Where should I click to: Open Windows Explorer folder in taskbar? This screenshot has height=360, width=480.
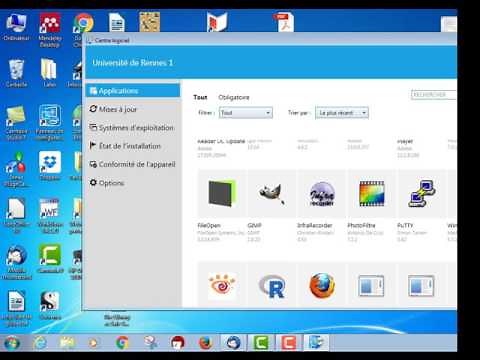[x=67, y=343]
